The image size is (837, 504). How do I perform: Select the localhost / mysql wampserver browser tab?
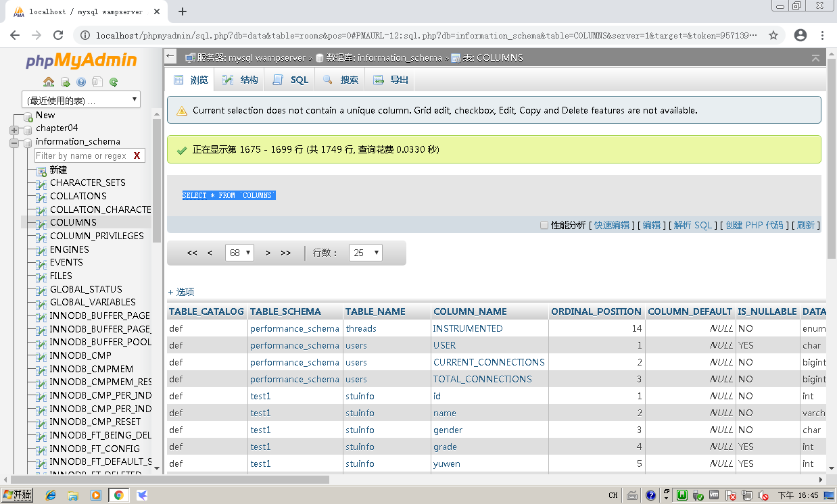(87, 11)
